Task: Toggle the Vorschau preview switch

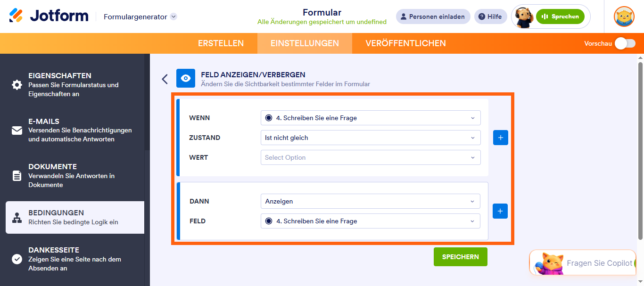Action: point(625,43)
